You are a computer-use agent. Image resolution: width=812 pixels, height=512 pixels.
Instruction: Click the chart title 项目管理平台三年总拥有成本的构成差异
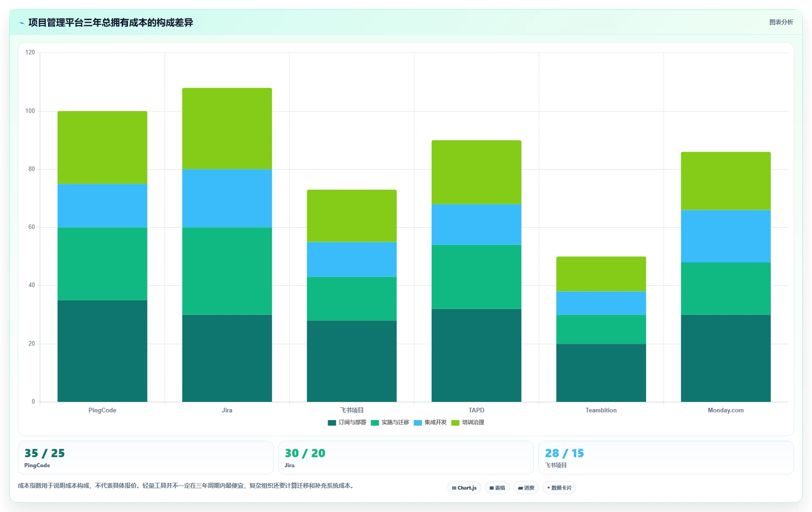click(111, 22)
